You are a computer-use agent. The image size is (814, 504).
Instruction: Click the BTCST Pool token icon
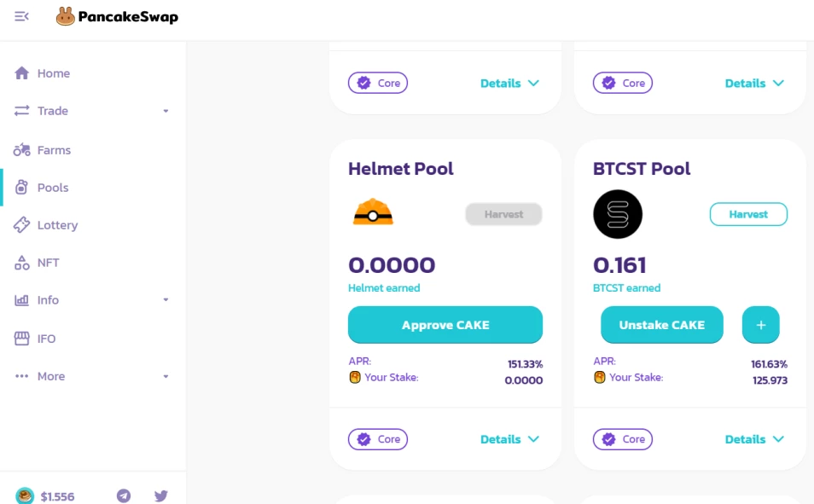[618, 214]
